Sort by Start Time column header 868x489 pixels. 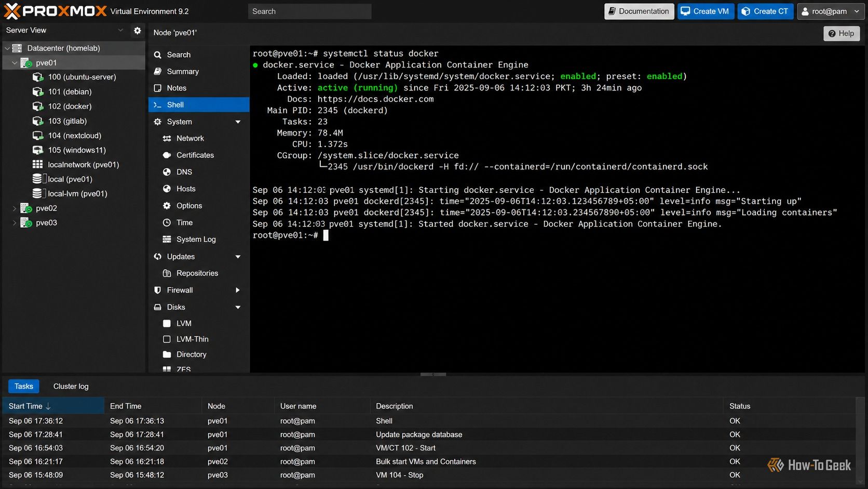pos(53,406)
